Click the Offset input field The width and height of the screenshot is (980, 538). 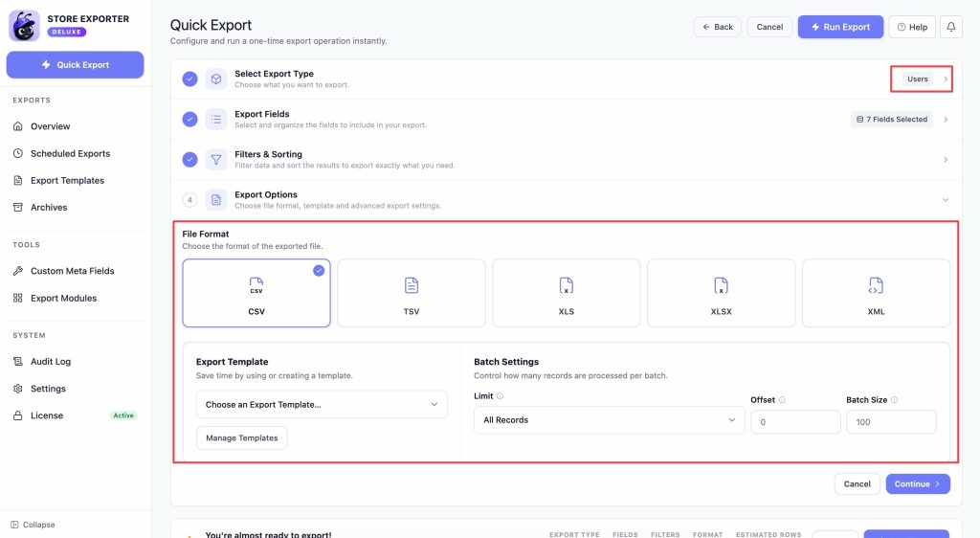click(x=795, y=422)
